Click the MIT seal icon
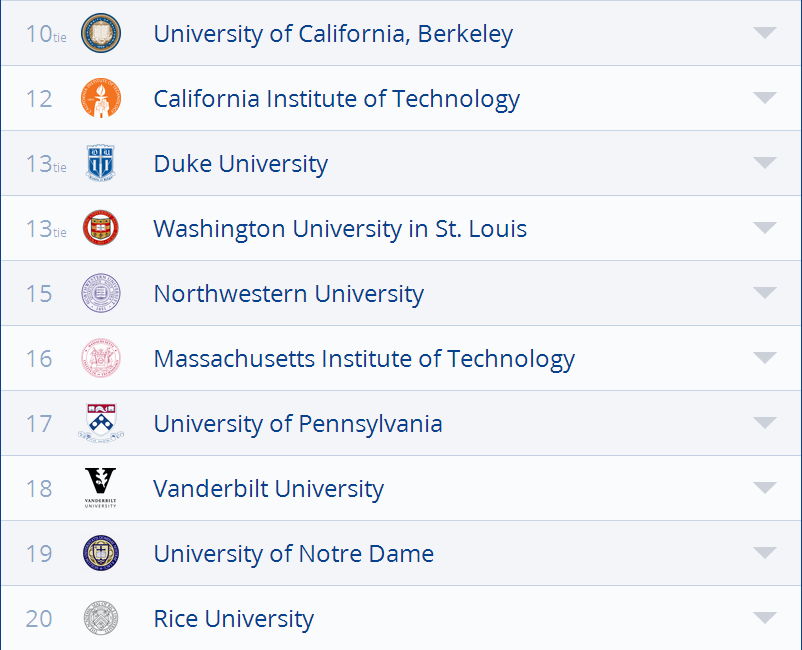This screenshot has width=802, height=650. point(100,358)
